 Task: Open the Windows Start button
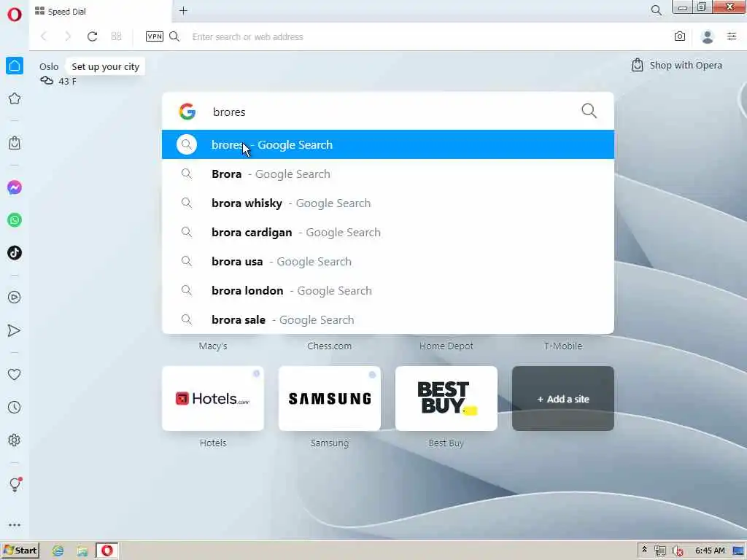20,551
